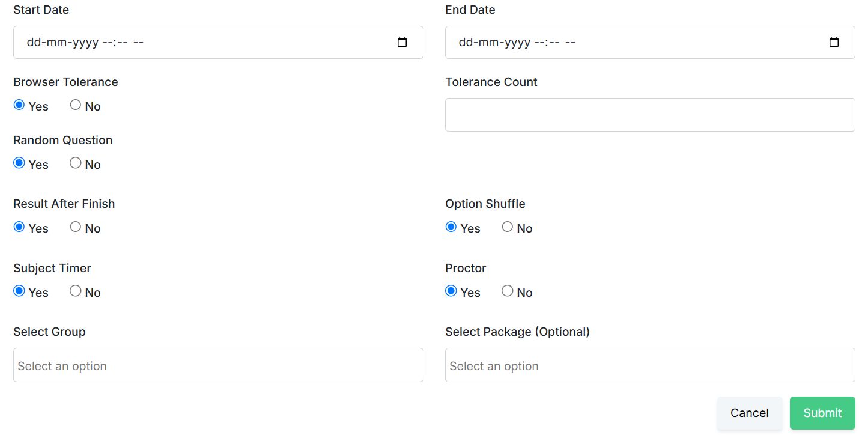
Task: Pick Yes for Subject Timer
Action: point(19,291)
